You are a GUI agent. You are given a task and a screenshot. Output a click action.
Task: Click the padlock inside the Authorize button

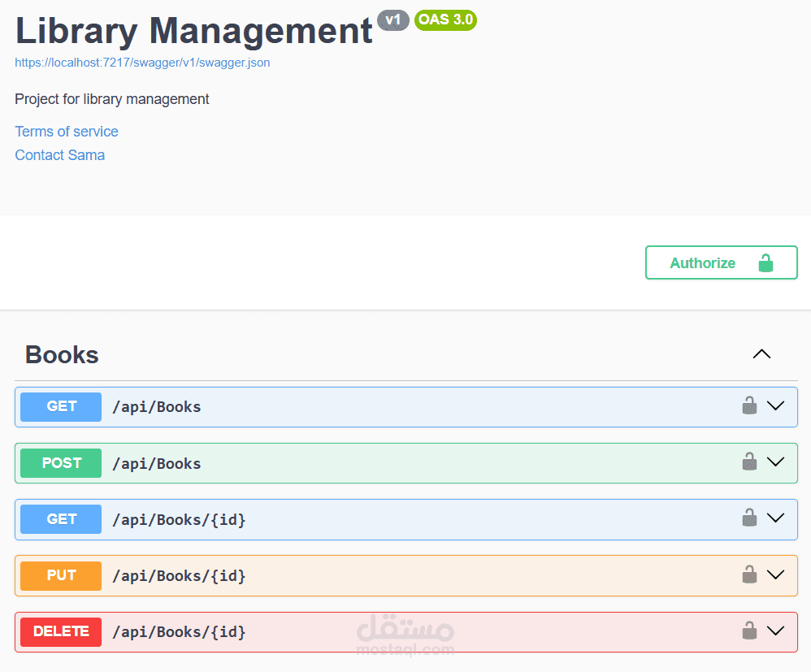pyautogui.click(x=765, y=262)
